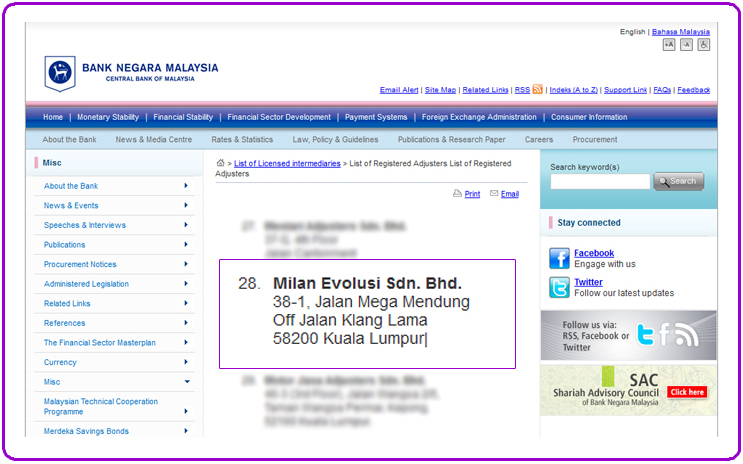Open Malaysian Technical Cooperation Programme item
This screenshot has width=743, height=464.
click(x=101, y=406)
